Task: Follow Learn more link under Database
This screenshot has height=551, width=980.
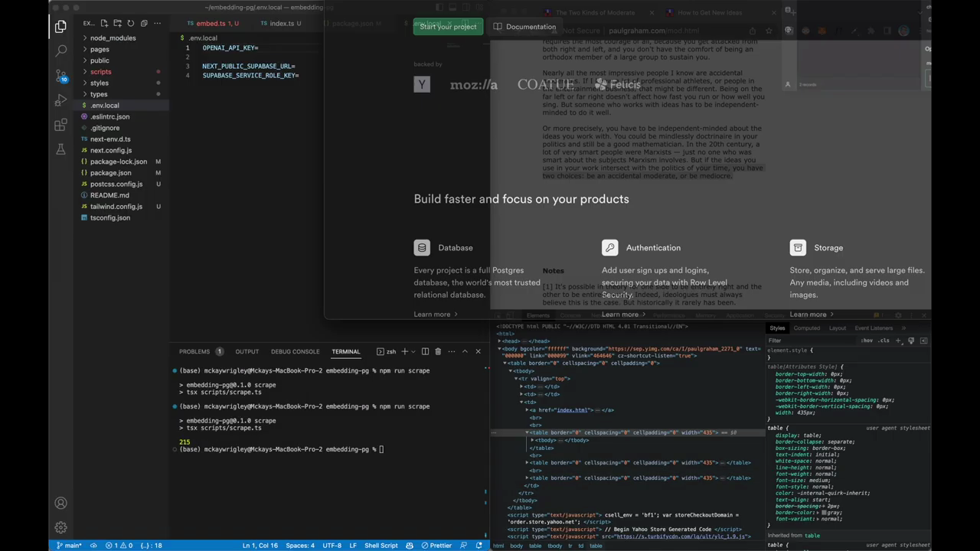Action: pyautogui.click(x=436, y=314)
